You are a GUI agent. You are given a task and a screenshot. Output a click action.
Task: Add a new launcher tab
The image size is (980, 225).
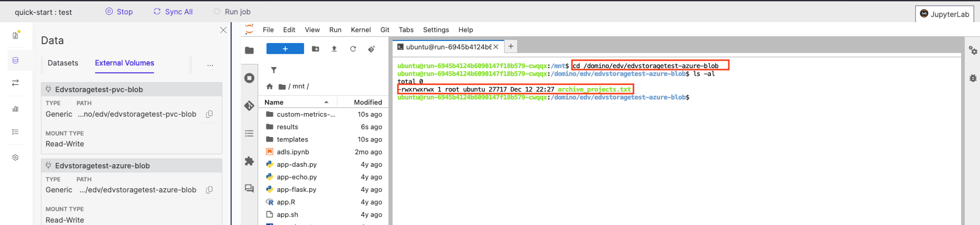(x=511, y=47)
